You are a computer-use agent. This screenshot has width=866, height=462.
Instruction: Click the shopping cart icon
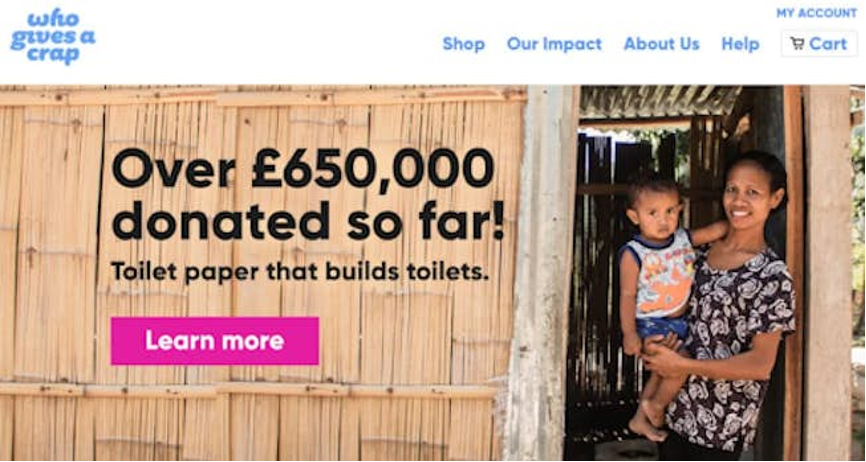797,44
